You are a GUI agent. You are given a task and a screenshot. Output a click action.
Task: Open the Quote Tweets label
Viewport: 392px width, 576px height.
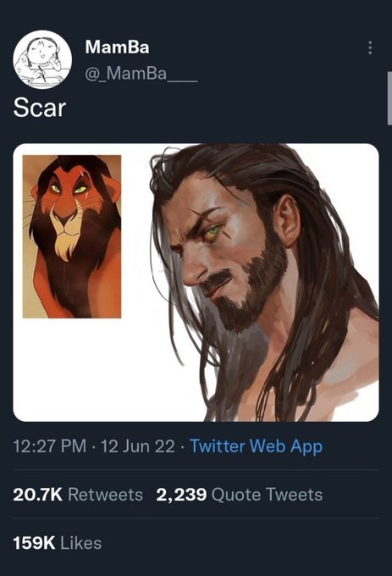pyautogui.click(x=268, y=495)
